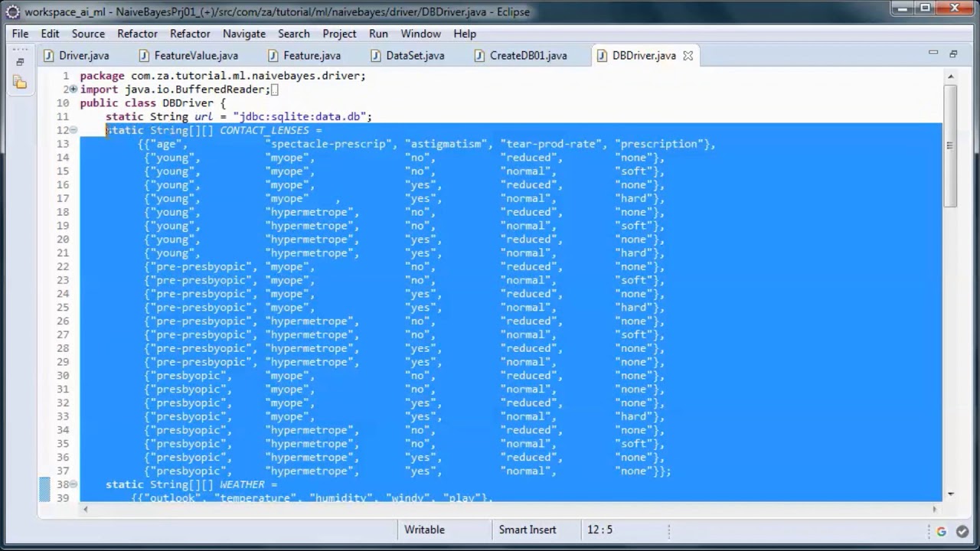This screenshot has height=551, width=980.
Task: Click the checkmark status icon at bottom right
Action: point(962,531)
